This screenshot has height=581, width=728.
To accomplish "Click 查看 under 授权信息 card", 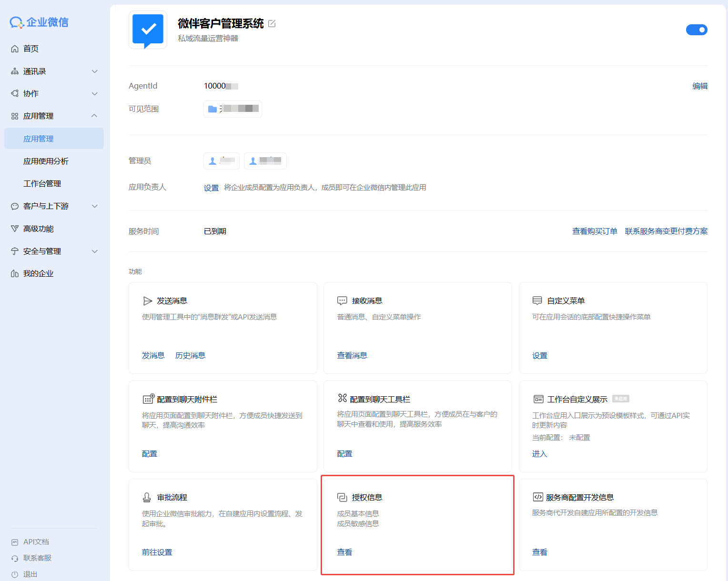I will [x=344, y=552].
